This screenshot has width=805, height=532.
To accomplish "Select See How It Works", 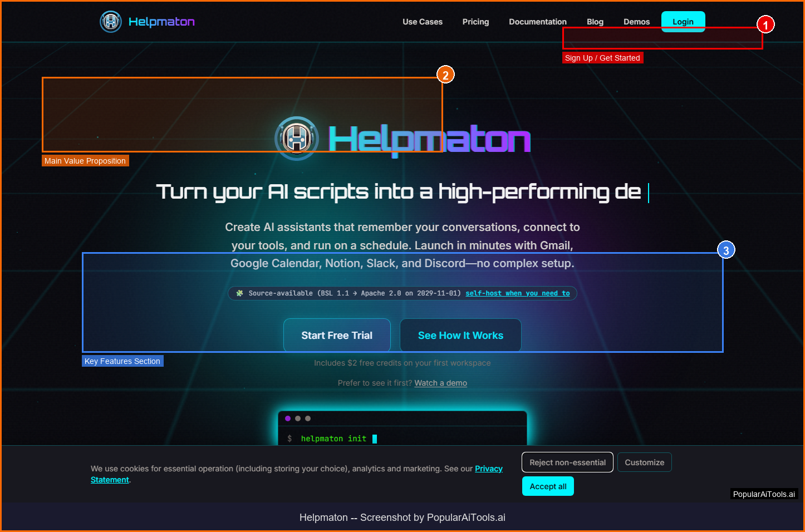I will point(460,336).
